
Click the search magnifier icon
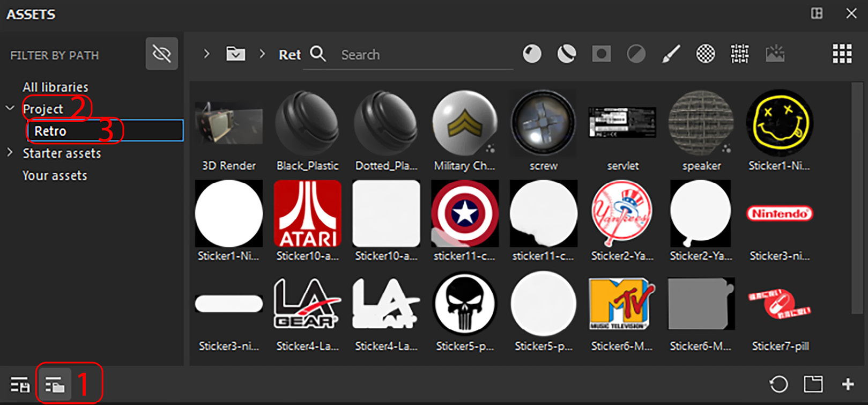click(318, 54)
